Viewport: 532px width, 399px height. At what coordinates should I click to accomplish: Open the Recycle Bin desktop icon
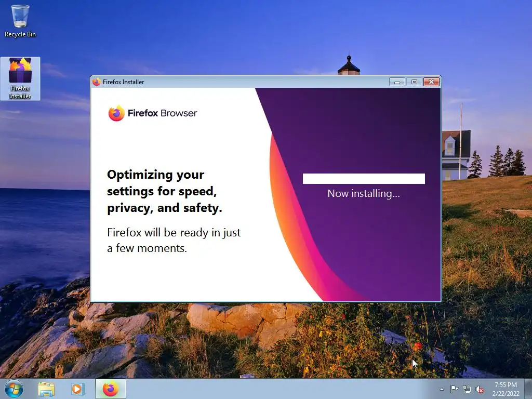(x=20, y=21)
